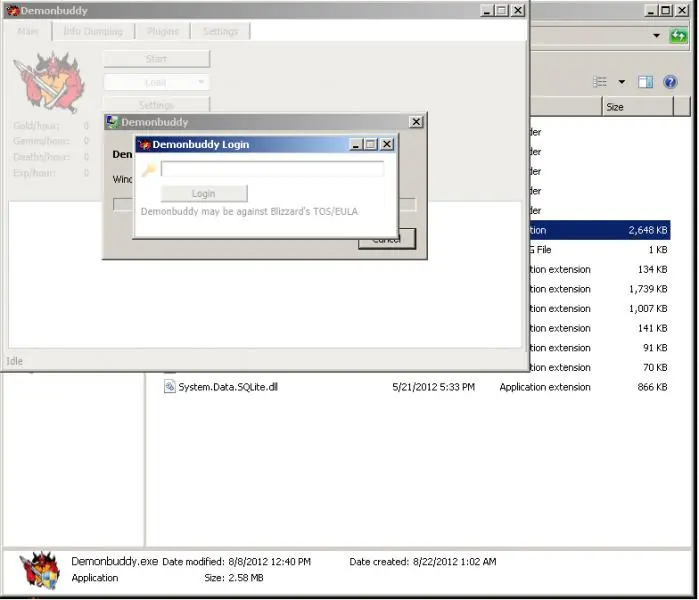Click the Login button in Demonbuddy Login
The height and width of the screenshot is (600, 699).
pos(203,194)
